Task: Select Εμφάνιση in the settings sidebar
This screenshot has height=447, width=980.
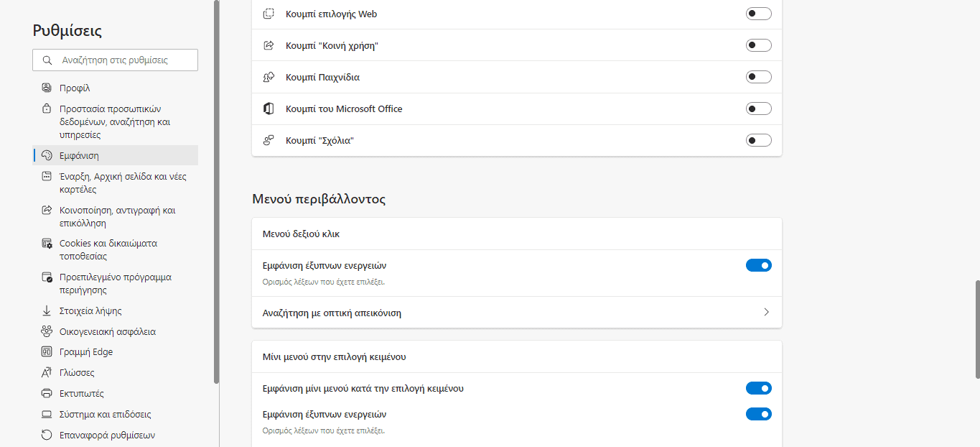Action: tap(79, 155)
